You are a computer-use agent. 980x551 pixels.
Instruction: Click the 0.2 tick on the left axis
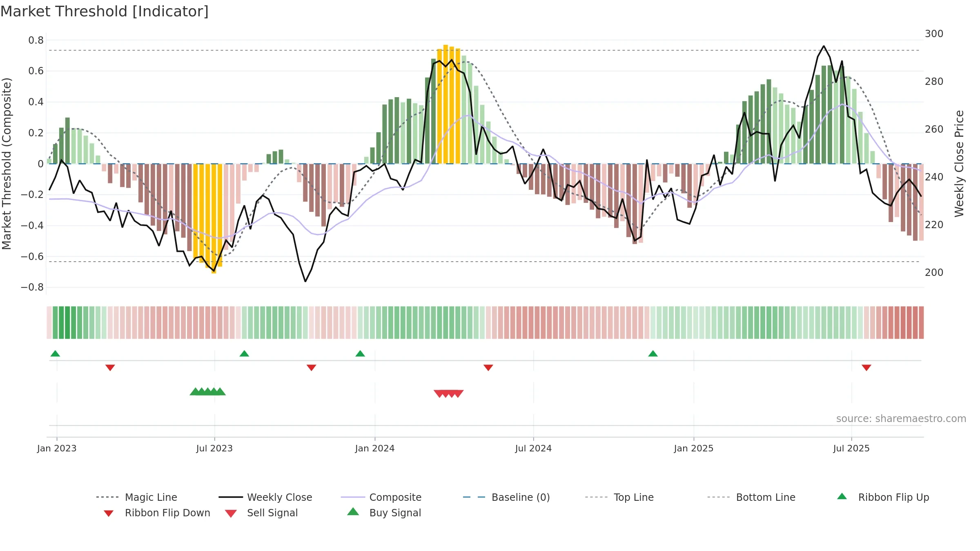(36, 133)
